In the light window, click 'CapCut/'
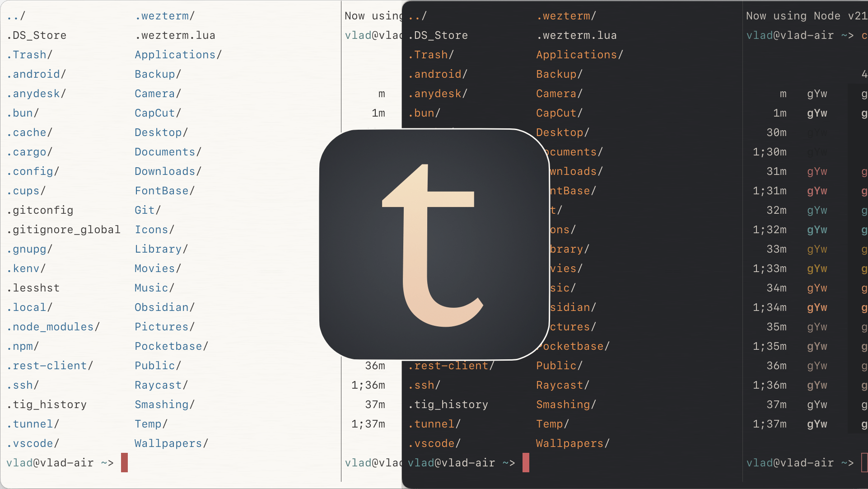The height and width of the screenshot is (489, 868). [x=158, y=113]
